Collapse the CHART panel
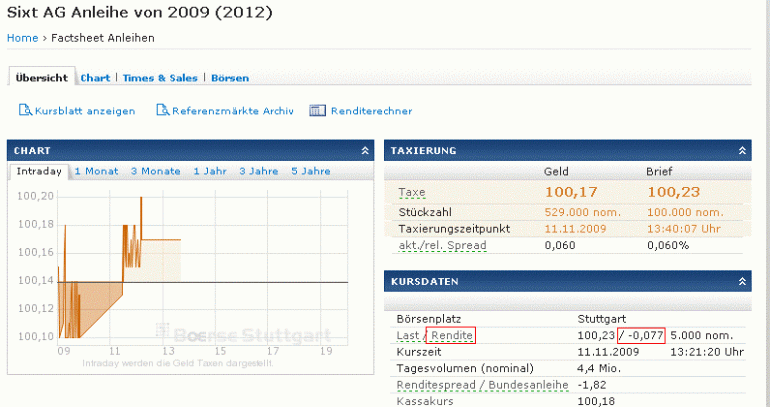Viewport: 770px width, 407px height. tap(365, 151)
